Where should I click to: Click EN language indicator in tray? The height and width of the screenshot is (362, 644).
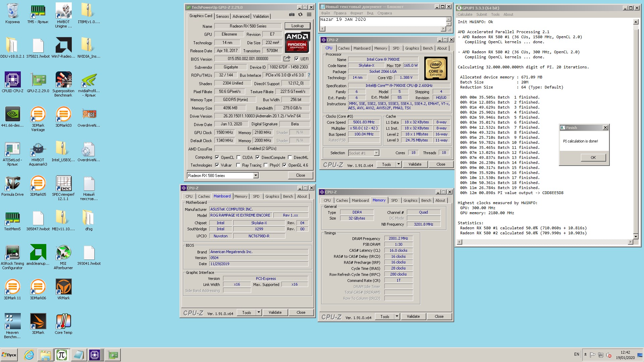pyautogui.click(x=577, y=354)
